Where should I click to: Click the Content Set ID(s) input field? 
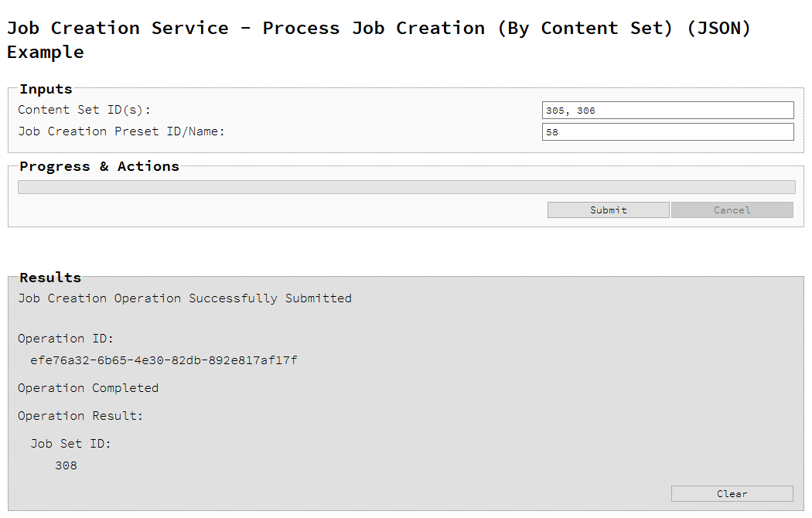[x=667, y=111]
